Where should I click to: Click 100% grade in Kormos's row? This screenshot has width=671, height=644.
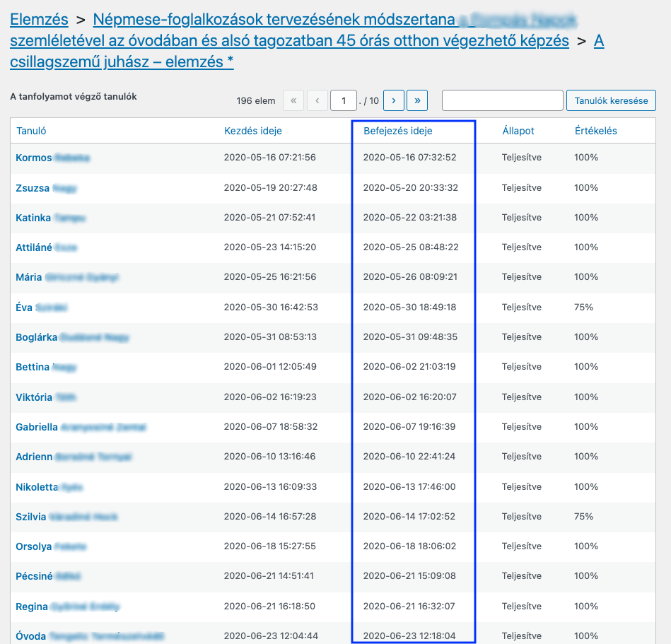586,158
